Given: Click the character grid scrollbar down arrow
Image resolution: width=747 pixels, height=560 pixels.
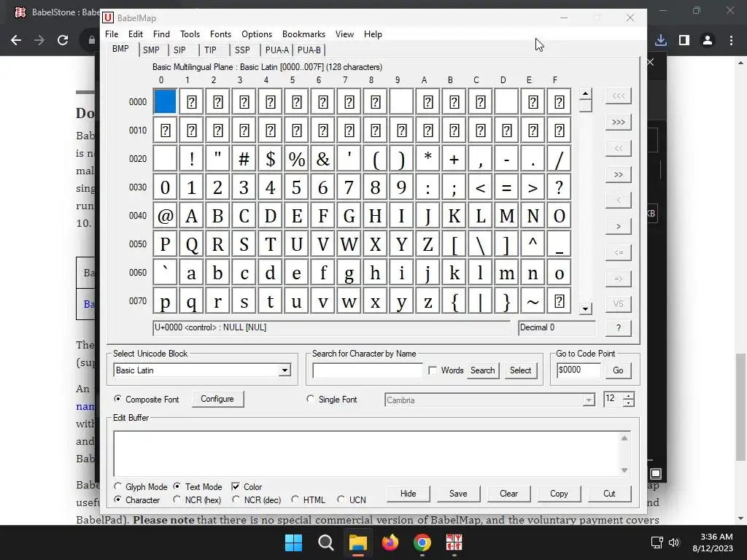Looking at the screenshot, I should point(586,309).
